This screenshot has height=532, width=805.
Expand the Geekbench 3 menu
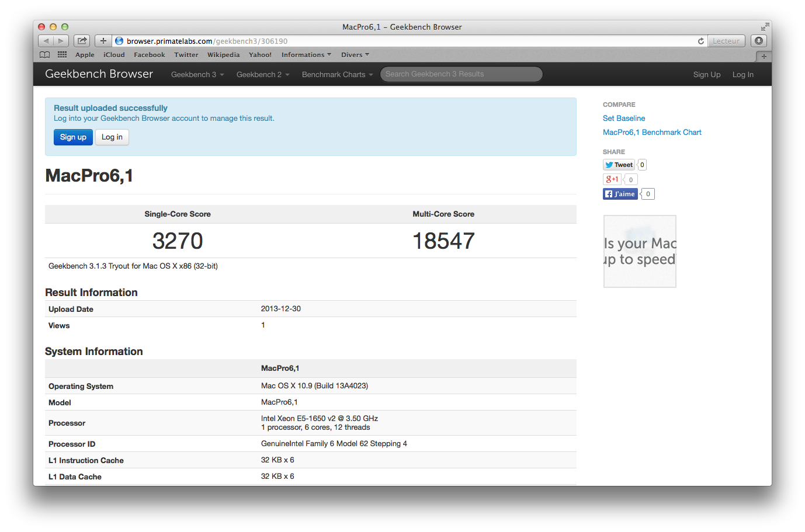coord(197,74)
